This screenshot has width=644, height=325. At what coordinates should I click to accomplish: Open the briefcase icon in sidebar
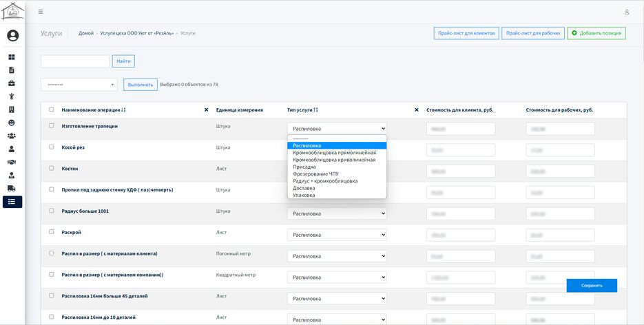12,83
